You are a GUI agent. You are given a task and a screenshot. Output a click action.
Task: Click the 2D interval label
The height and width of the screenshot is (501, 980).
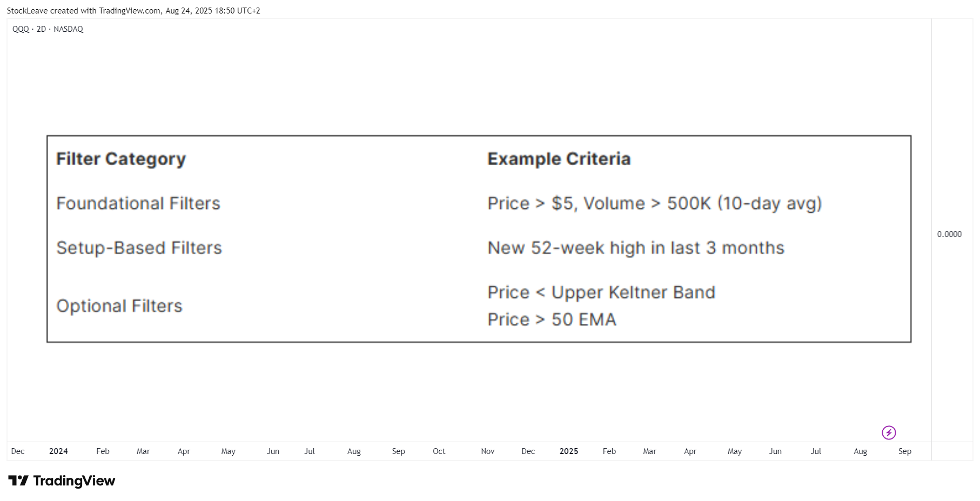coord(41,29)
